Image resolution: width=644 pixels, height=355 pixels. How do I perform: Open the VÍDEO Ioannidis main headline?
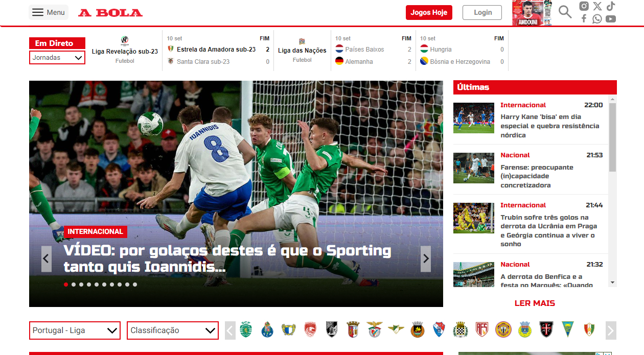coord(227,259)
